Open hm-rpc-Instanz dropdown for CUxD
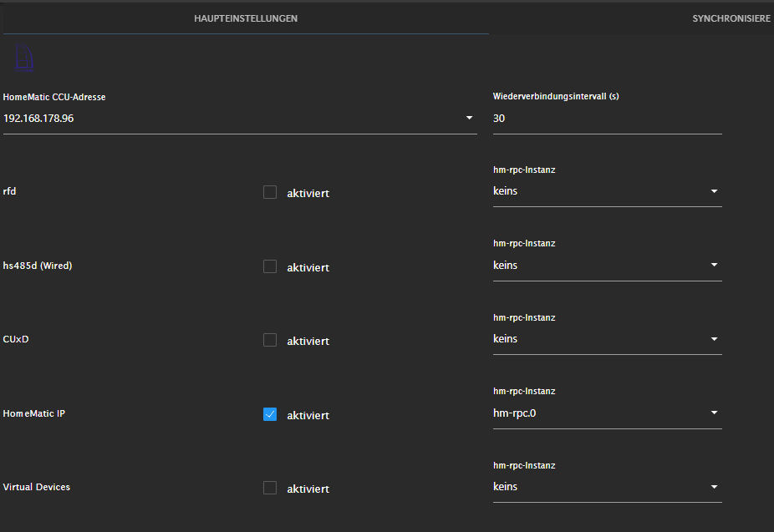Screen dimensions: 774x532 point(607,339)
